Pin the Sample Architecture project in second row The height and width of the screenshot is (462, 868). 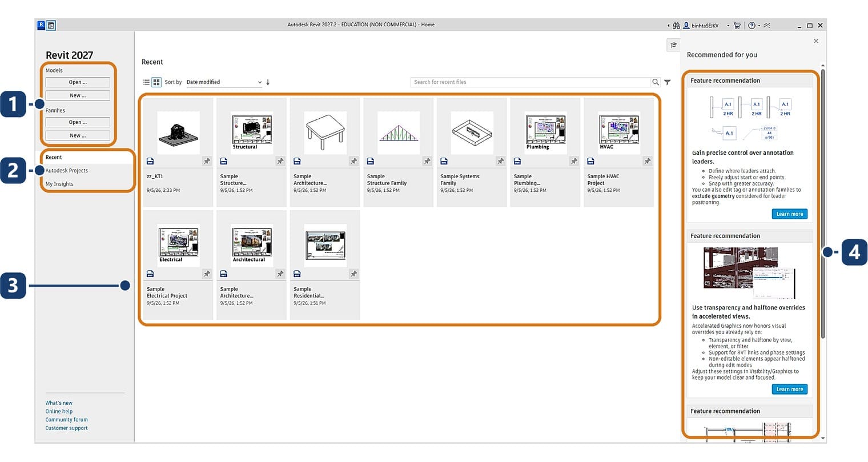point(280,274)
